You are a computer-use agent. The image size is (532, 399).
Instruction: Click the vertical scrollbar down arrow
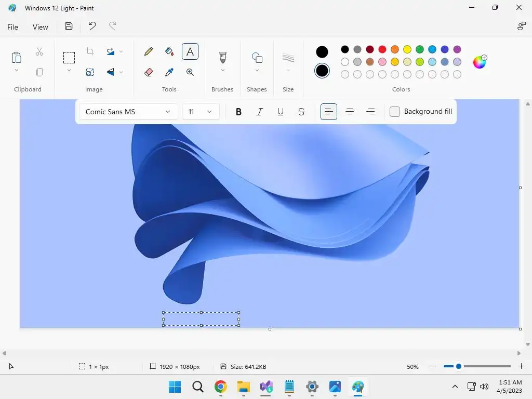pyautogui.click(x=528, y=344)
